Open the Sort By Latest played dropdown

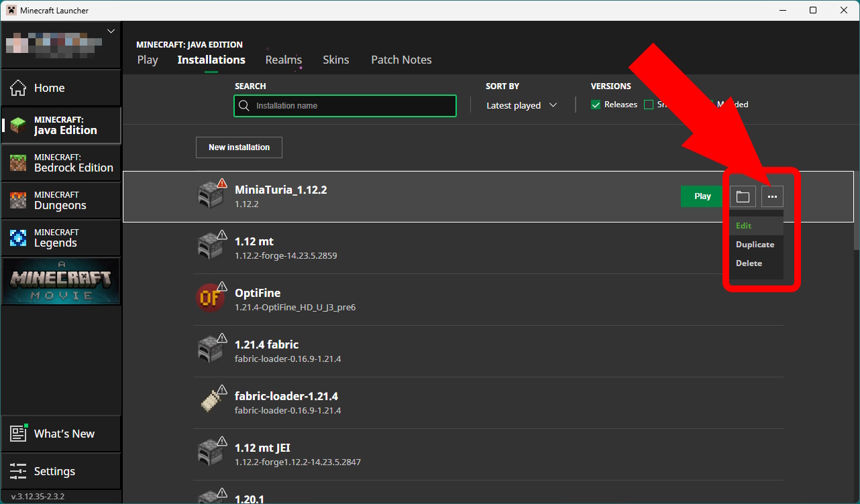click(522, 105)
